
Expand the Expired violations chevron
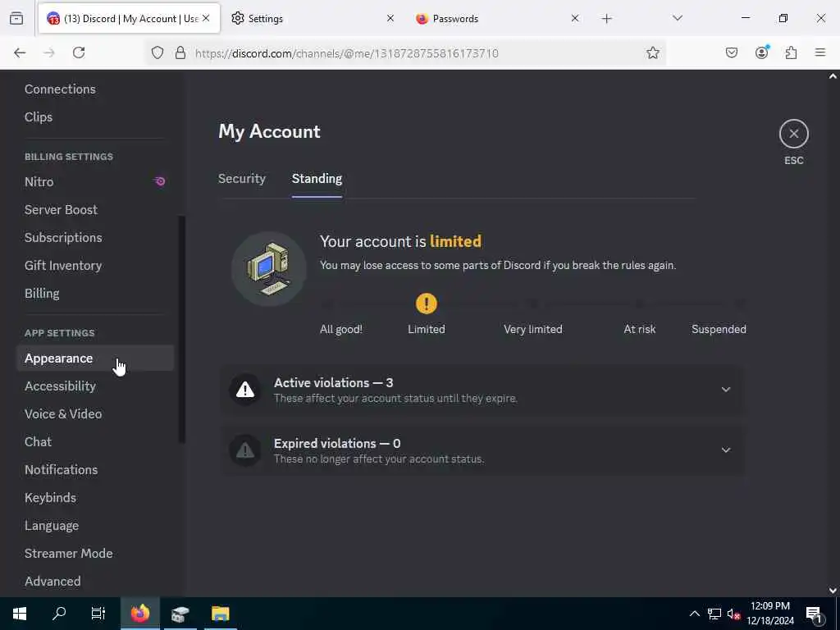click(725, 450)
